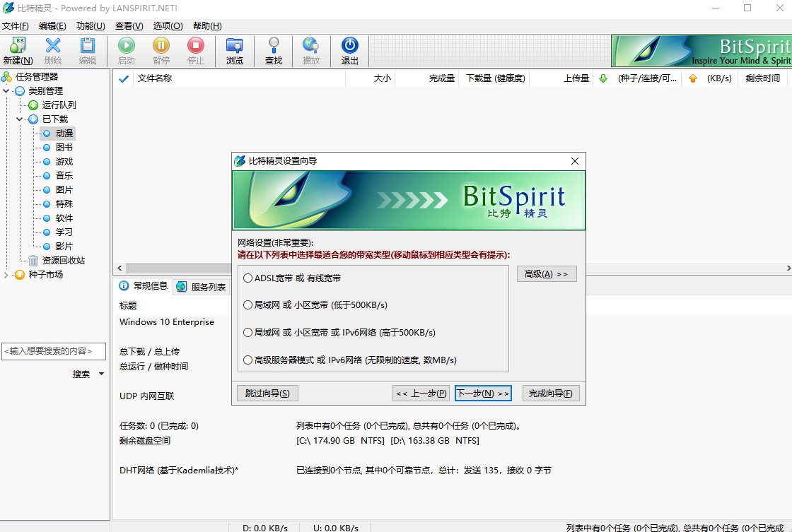
Task: Stop the task with the 停止 icon
Action: point(195,49)
